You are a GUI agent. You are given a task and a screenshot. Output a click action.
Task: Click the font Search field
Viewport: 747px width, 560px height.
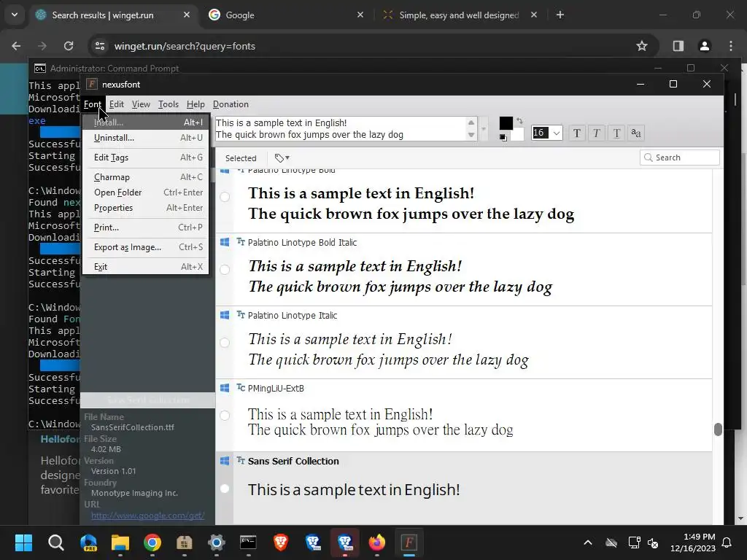click(x=680, y=157)
